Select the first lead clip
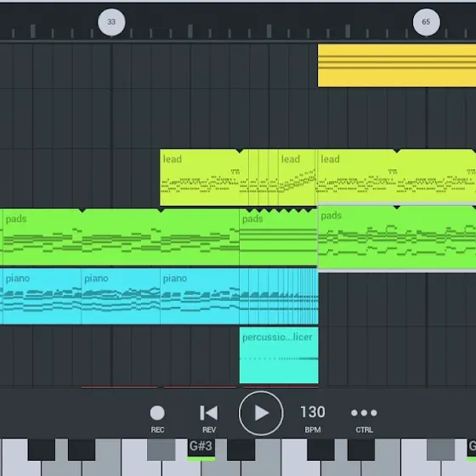 pyautogui.click(x=204, y=178)
